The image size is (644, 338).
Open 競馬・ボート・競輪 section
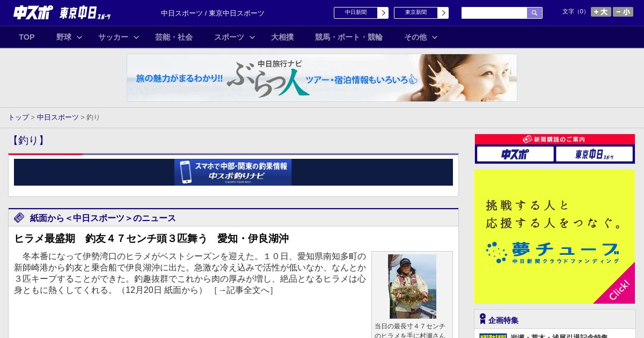coord(349,37)
